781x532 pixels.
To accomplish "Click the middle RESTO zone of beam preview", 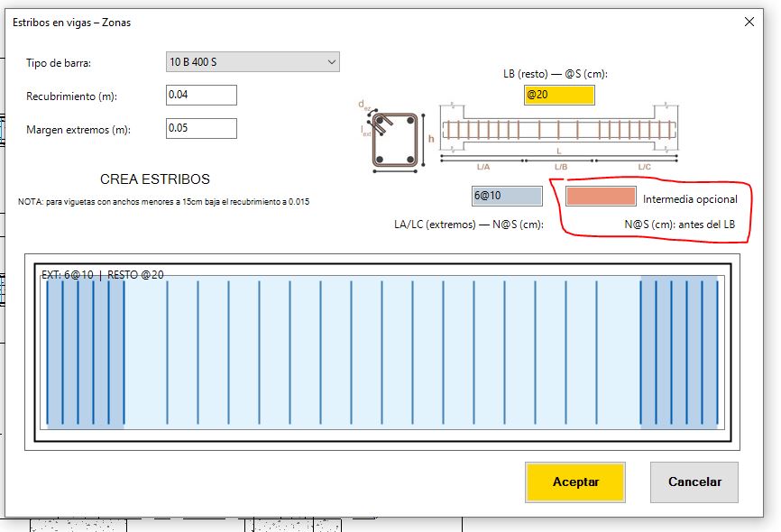I will tap(382, 353).
